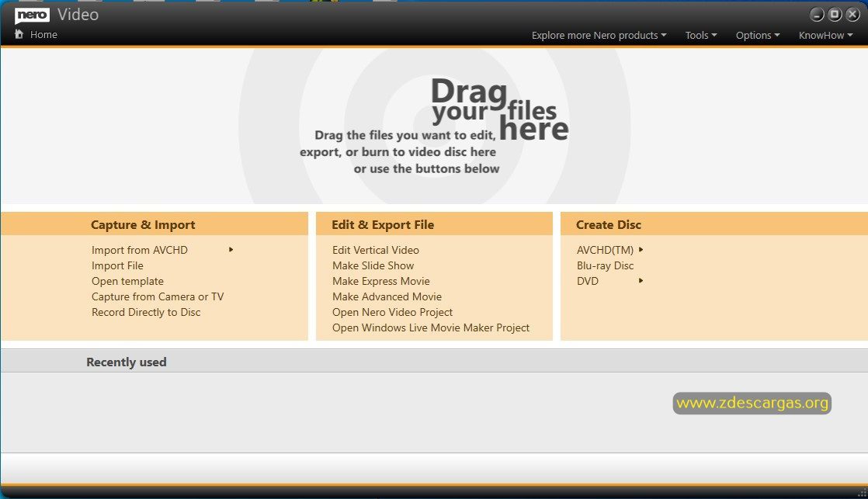Viewport: 868px width, 499px height.
Task: Click the window resize grip corner
Action: (862, 493)
